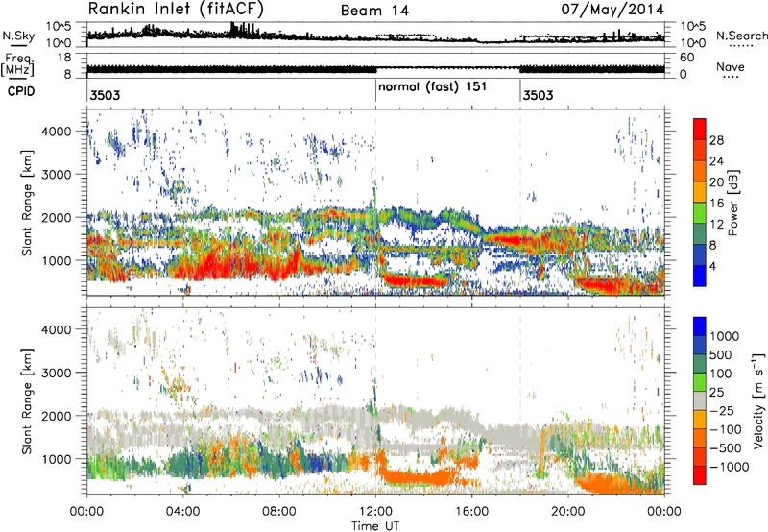Click the date '07/May/2014'
Screen dimensions: 768x532
coord(612,10)
